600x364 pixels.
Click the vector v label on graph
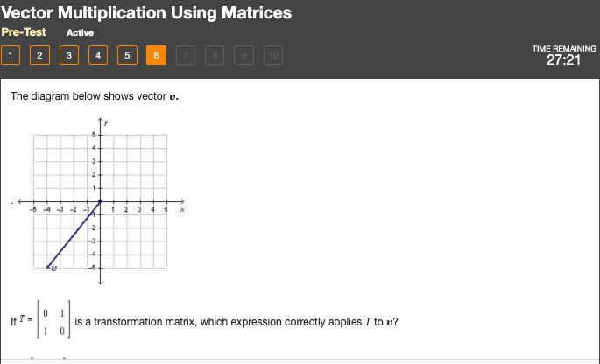54,269
